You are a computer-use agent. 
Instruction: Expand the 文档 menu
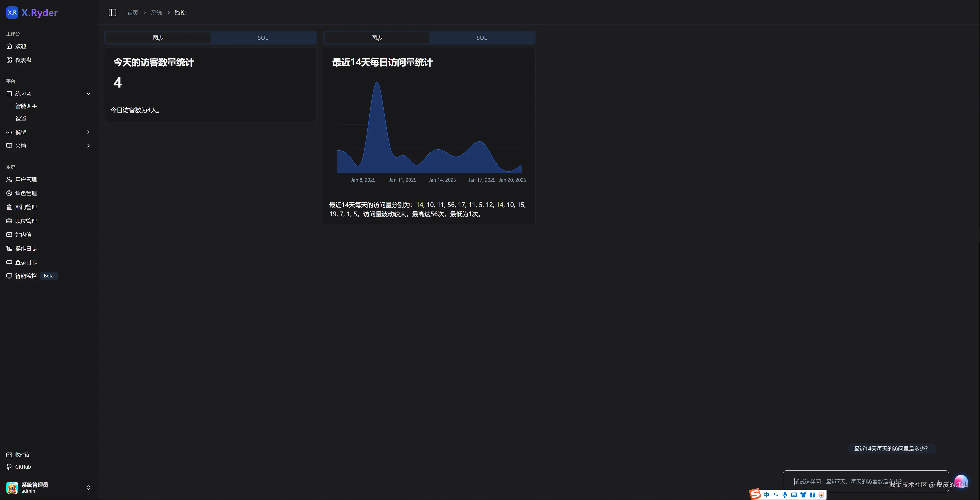[88, 145]
